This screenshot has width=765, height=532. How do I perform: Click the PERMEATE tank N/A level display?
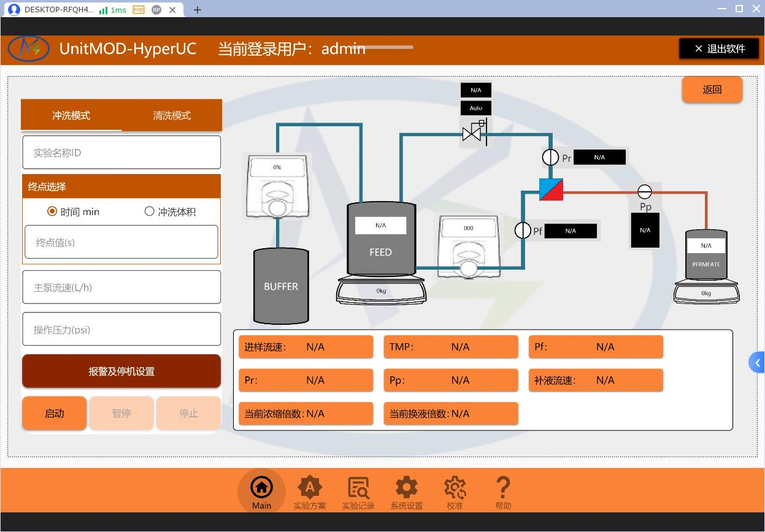(706, 246)
